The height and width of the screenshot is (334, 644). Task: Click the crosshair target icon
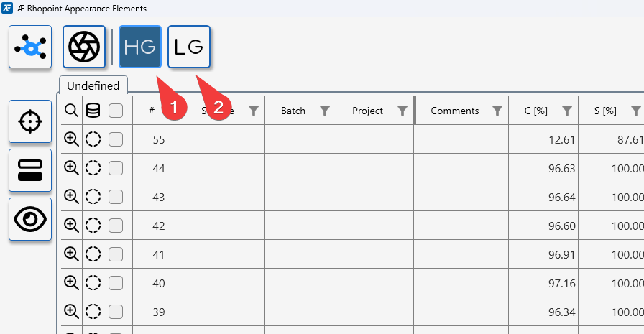(30, 121)
